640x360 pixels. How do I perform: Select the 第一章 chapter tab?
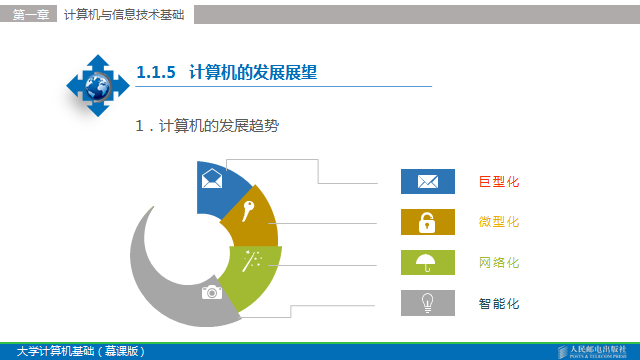(x=31, y=15)
